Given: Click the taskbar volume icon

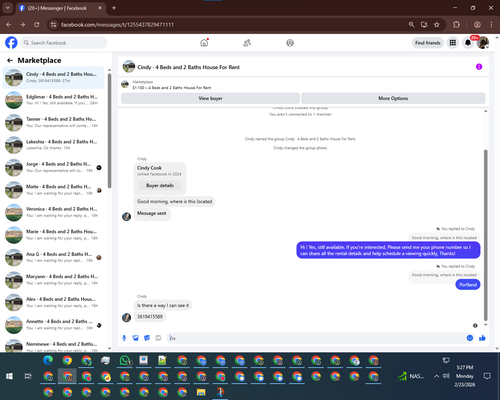Looking at the screenshot, I should (446, 376).
